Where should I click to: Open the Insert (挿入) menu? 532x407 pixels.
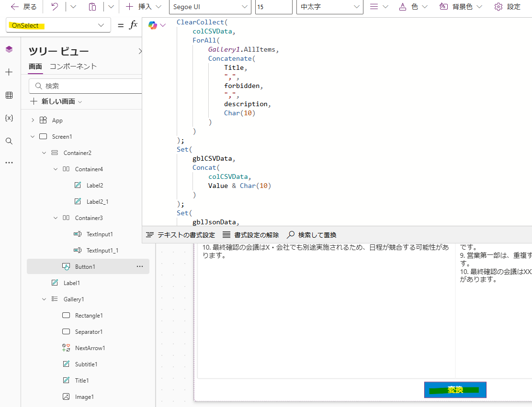point(144,7)
